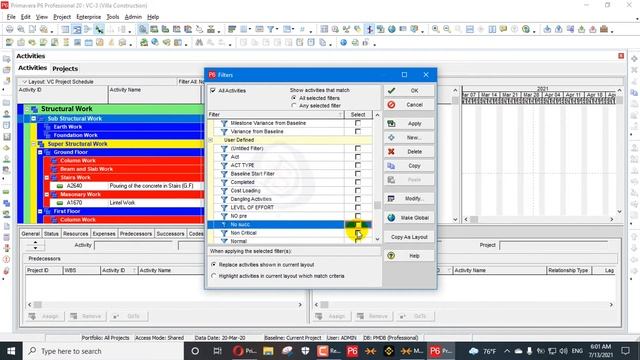Tick the Completed filter checkbox
640x360 pixels.
[358, 182]
